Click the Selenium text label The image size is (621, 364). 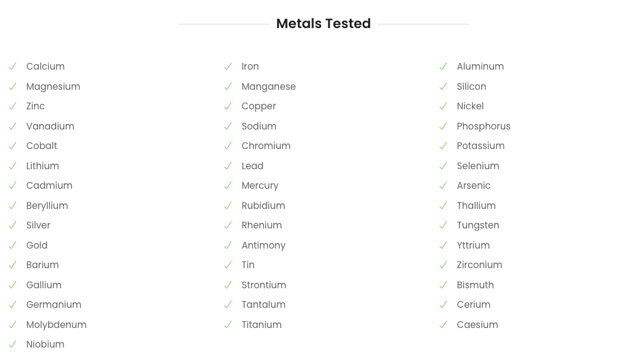(478, 166)
